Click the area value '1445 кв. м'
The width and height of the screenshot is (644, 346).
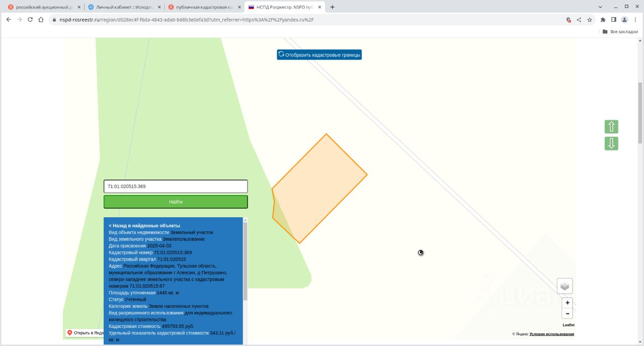168,293
